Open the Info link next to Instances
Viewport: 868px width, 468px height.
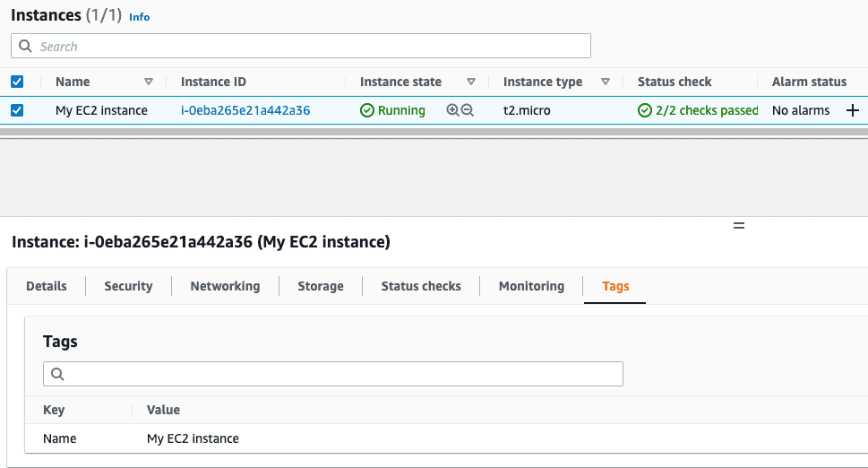click(140, 17)
